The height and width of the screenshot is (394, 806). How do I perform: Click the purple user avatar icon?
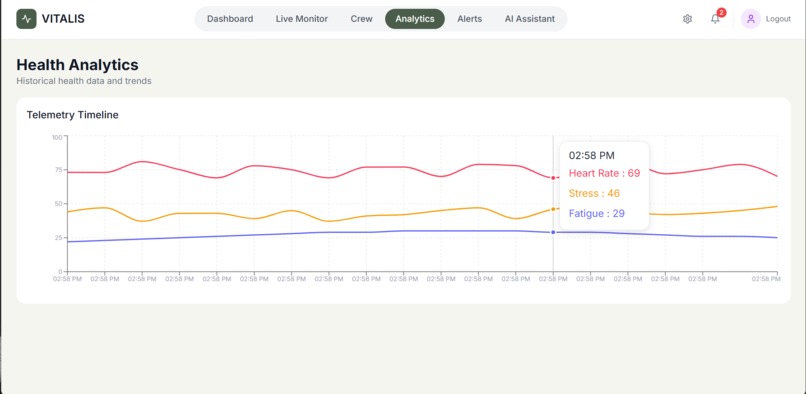tap(750, 19)
